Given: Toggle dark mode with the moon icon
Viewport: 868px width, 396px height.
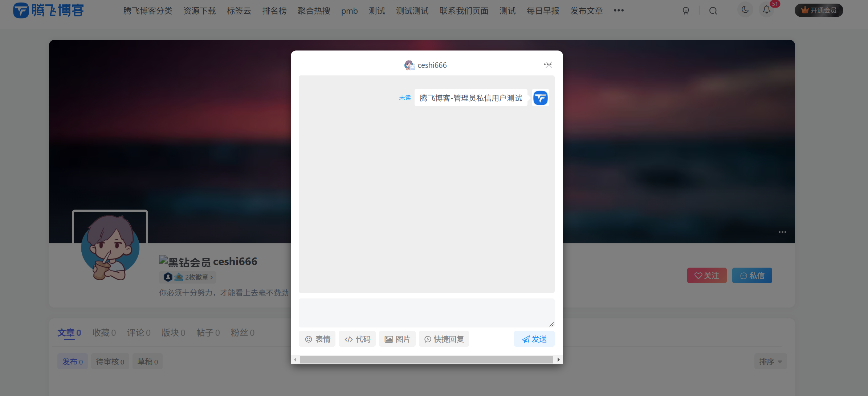Looking at the screenshot, I should (x=745, y=10).
